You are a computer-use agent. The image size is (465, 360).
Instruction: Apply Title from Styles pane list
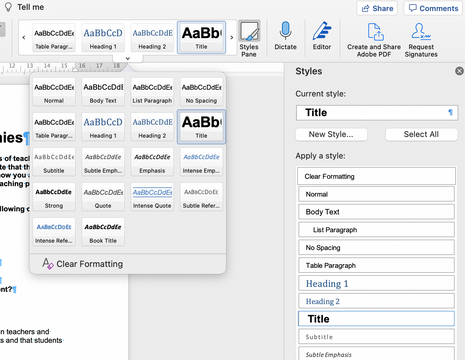pyautogui.click(x=376, y=319)
